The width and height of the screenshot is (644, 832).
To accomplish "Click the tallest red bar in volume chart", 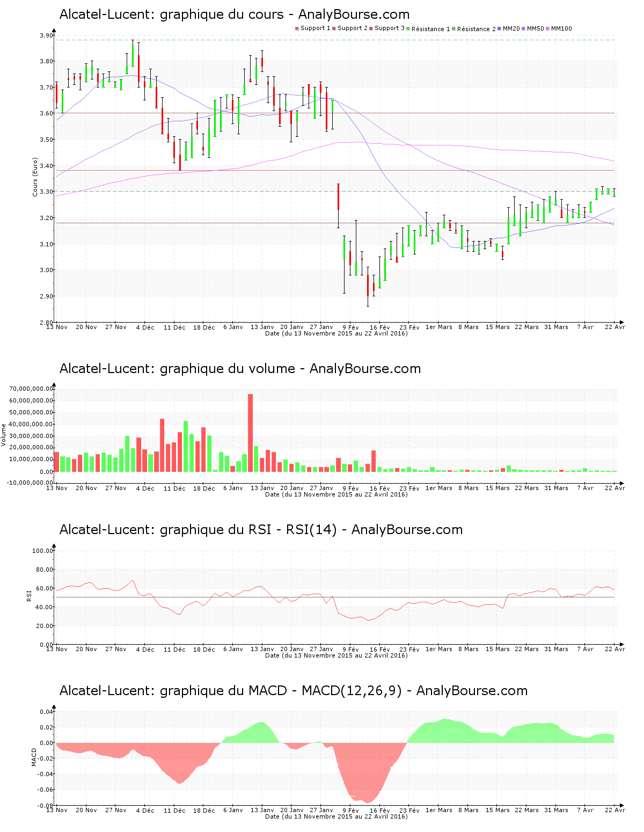I will click(x=250, y=433).
